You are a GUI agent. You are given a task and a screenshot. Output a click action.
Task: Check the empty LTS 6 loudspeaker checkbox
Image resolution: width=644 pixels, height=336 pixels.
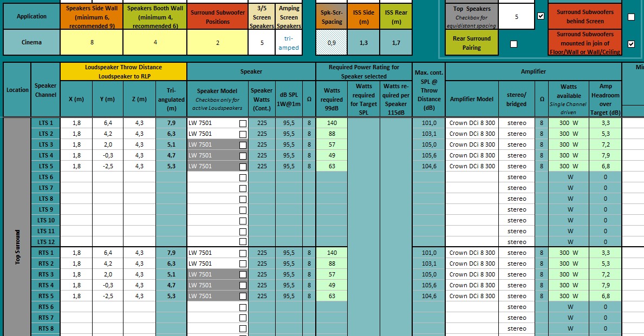coord(243,177)
